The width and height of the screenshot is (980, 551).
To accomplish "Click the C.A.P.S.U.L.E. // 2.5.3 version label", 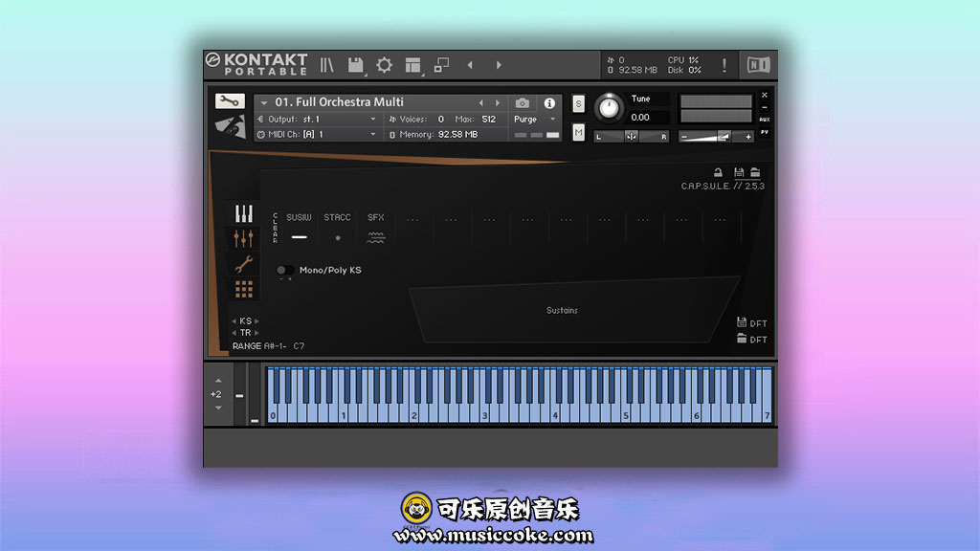I will coord(723,187).
